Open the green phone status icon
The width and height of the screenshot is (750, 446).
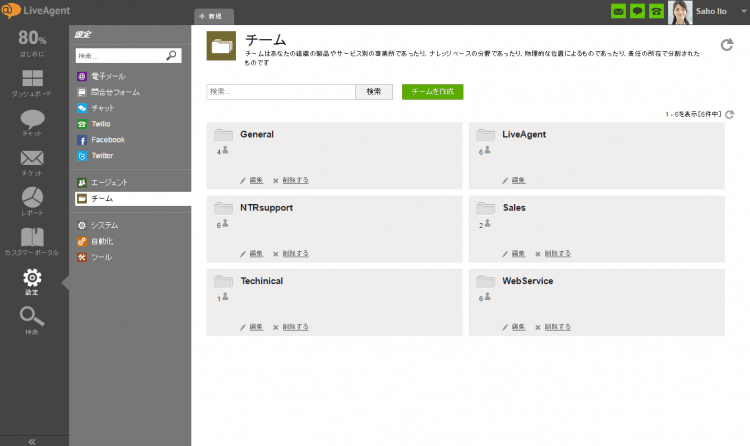pos(656,11)
